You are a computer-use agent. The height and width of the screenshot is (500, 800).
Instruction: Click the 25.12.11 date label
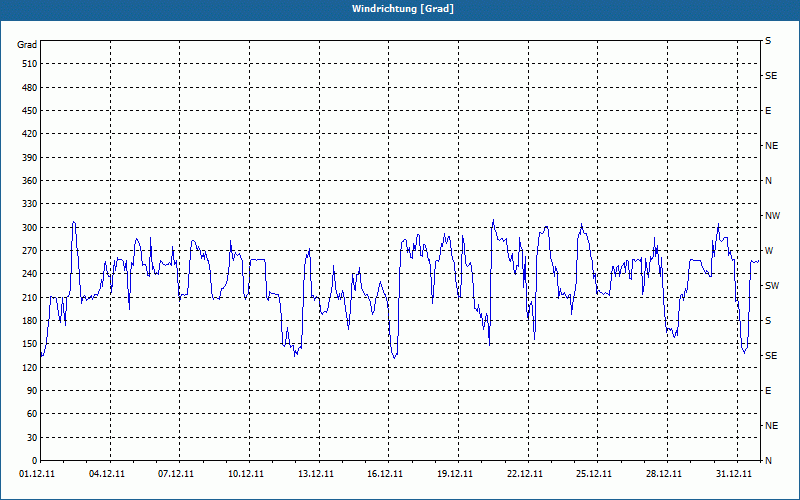[x=594, y=474]
